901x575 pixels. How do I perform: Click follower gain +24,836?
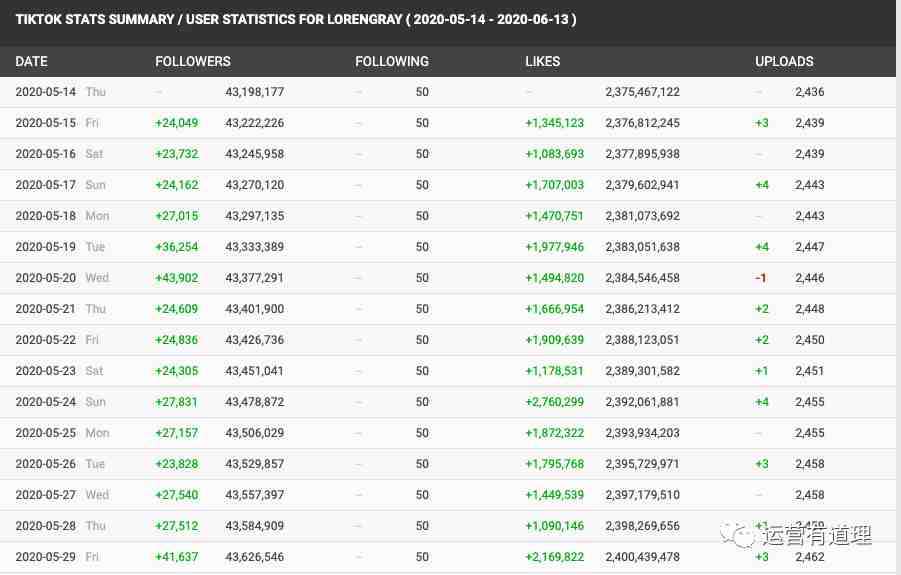(x=176, y=340)
